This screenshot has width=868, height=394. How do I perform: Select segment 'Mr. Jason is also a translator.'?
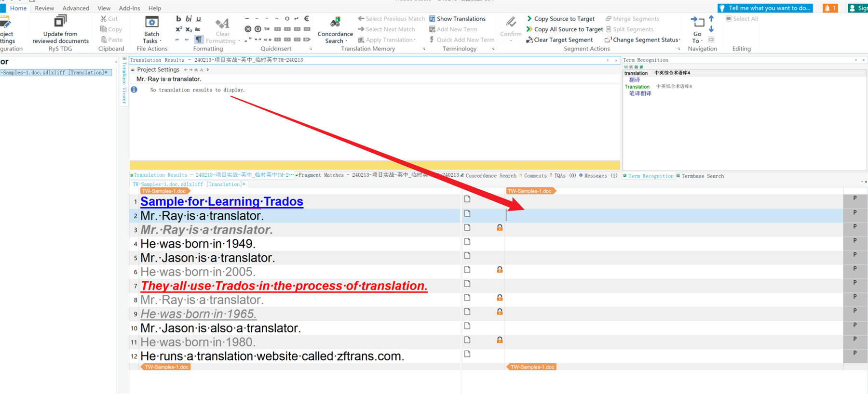[220, 328]
